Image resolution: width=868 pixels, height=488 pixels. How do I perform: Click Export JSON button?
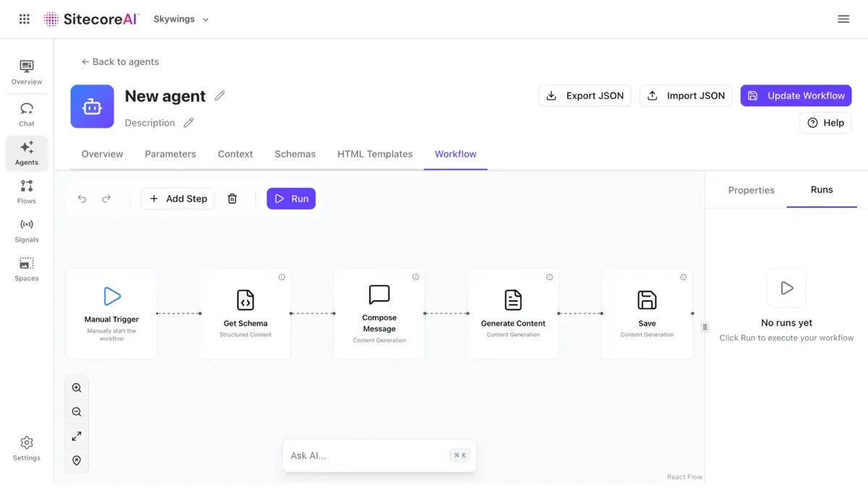pos(584,95)
